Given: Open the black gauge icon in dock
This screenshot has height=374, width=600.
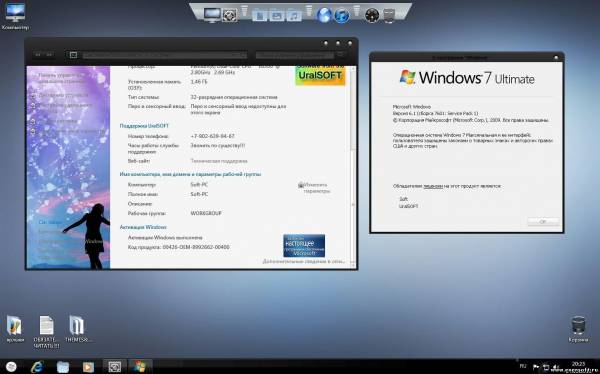Looking at the screenshot, I should [372, 15].
